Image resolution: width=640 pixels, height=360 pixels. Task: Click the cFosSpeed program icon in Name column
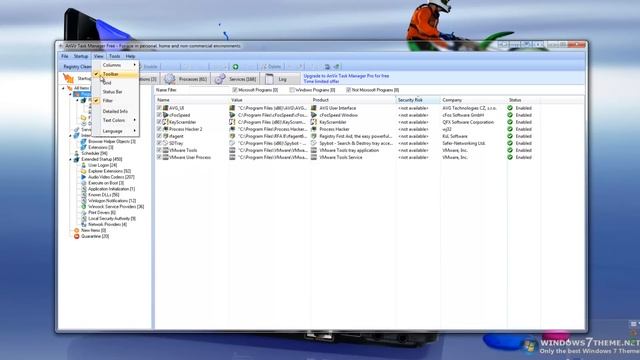point(166,115)
